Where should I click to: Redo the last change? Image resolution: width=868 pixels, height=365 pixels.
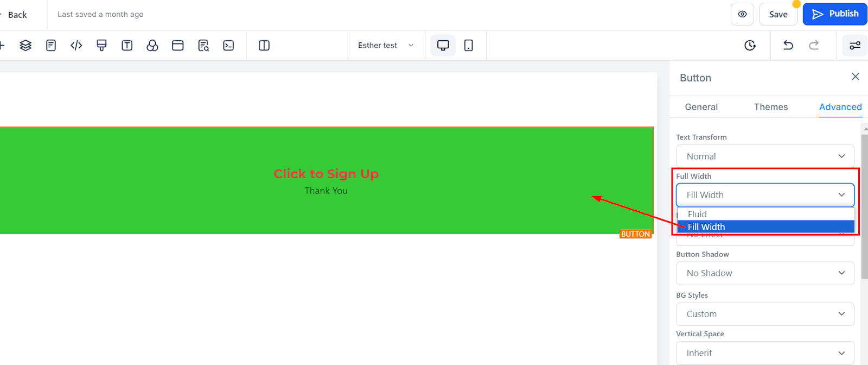pyautogui.click(x=814, y=46)
